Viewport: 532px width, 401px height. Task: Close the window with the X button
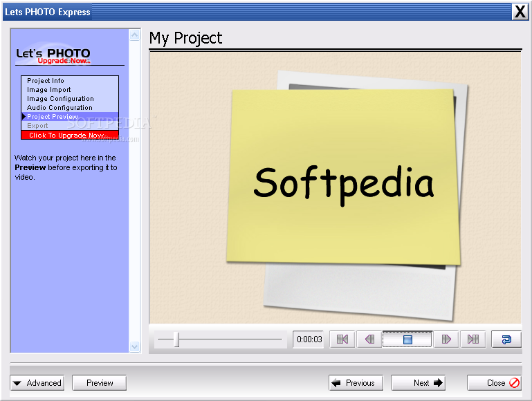[520, 12]
